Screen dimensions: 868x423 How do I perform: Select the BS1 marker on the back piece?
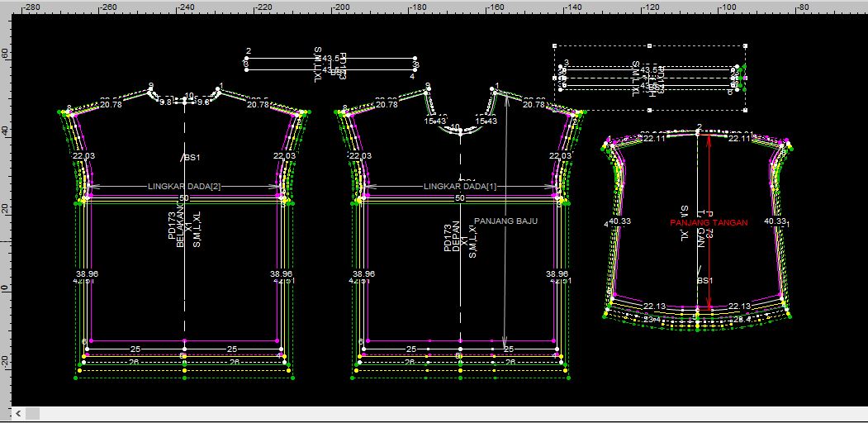pos(191,156)
